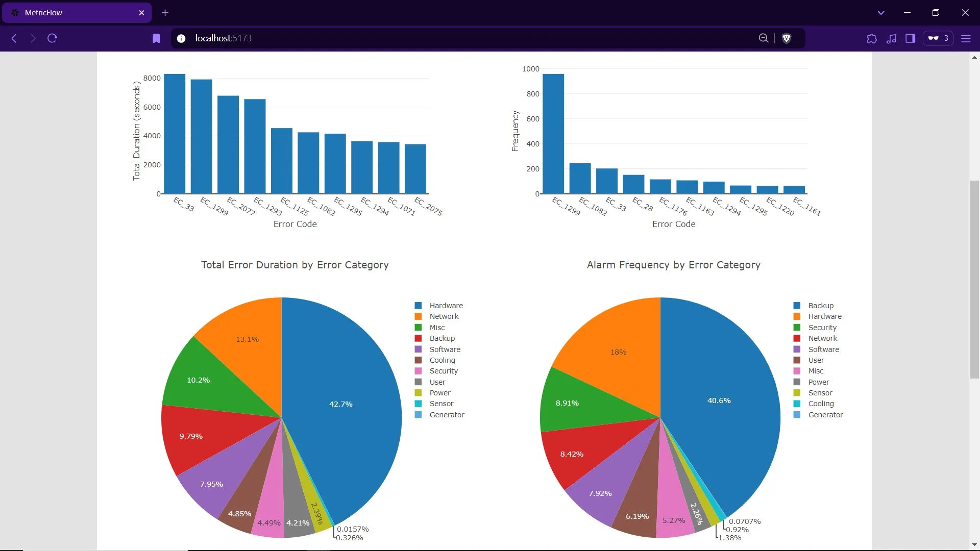
Task: Go forward to the next page
Action: coord(33,38)
